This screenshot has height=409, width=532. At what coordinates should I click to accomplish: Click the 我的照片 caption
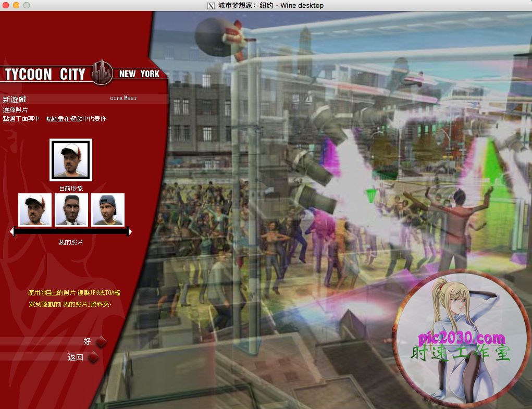[x=71, y=242]
